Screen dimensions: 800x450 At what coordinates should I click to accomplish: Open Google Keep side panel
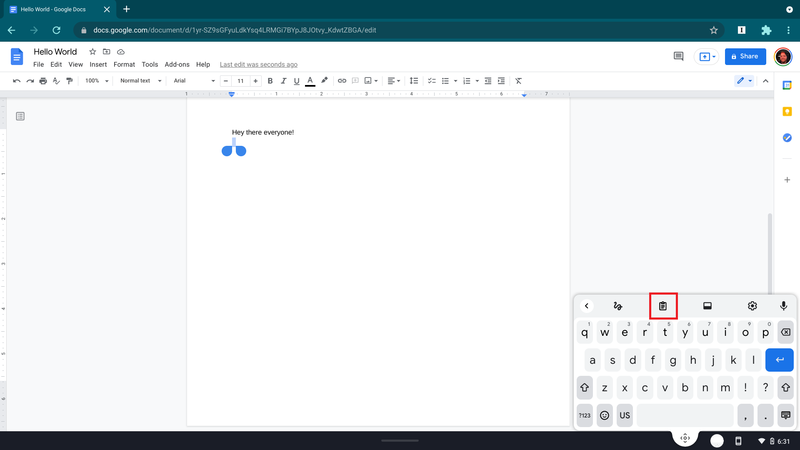[x=787, y=111]
